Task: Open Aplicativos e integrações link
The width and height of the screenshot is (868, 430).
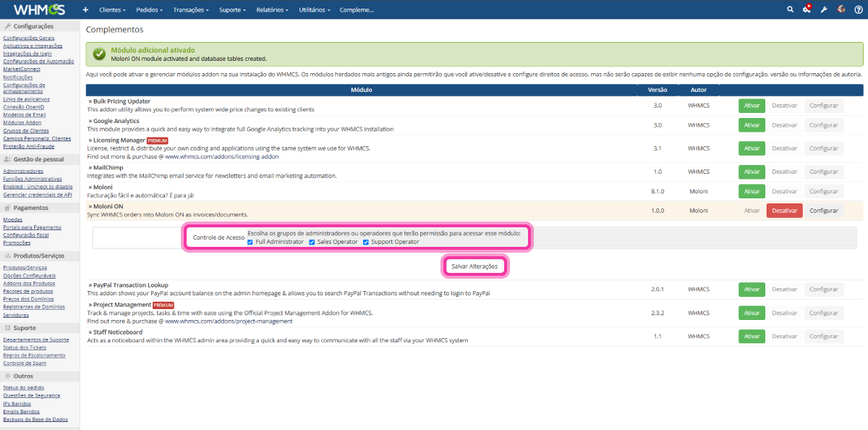Action: [x=33, y=46]
